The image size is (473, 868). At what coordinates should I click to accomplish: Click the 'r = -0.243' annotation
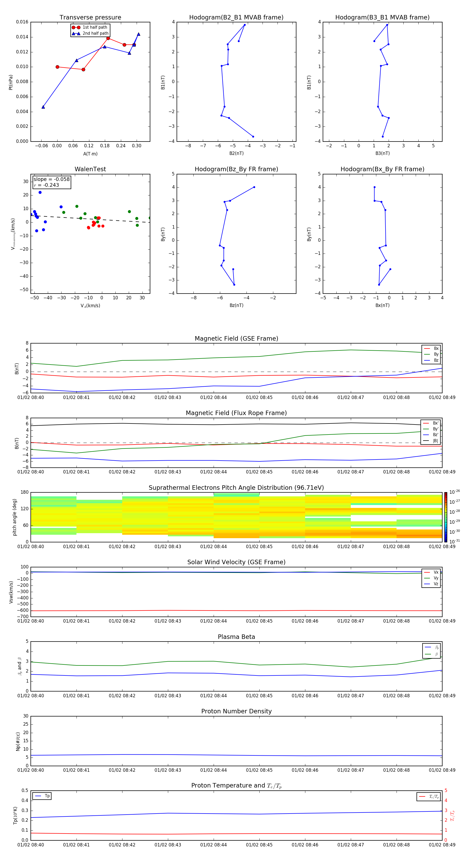(47, 185)
